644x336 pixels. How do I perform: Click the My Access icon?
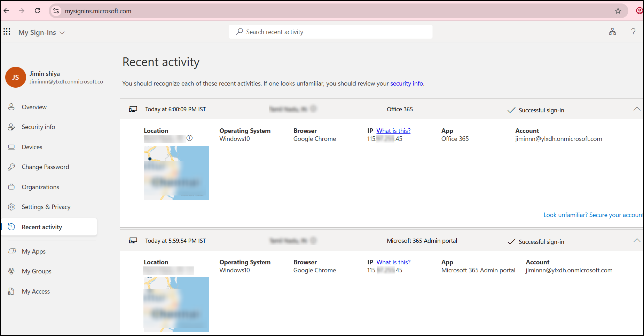(x=11, y=291)
